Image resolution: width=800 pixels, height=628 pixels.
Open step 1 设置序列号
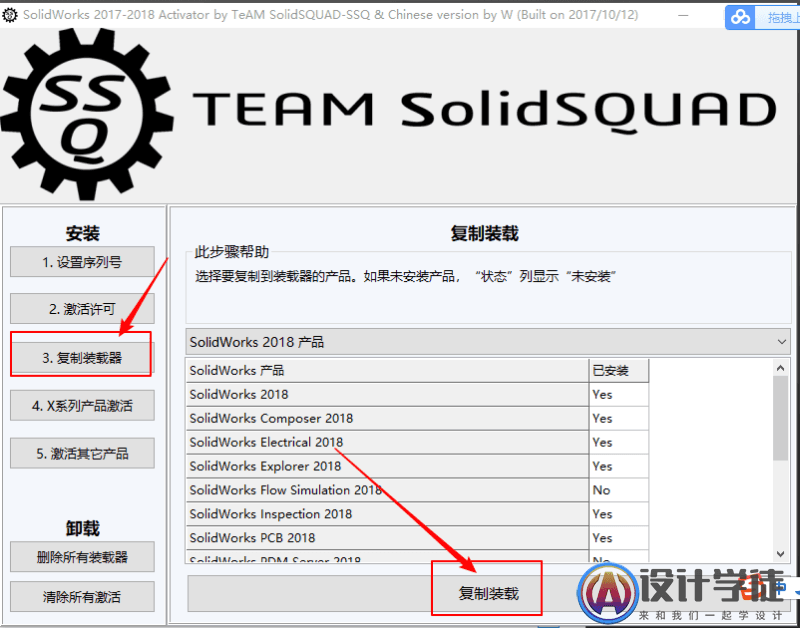click(x=82, y=262)
